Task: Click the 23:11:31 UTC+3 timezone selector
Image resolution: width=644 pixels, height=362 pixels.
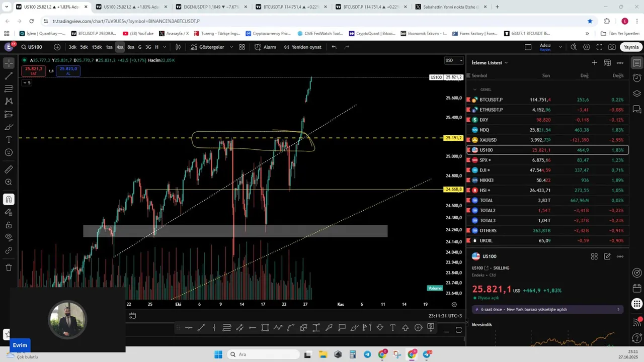Action: pos(445,316)
